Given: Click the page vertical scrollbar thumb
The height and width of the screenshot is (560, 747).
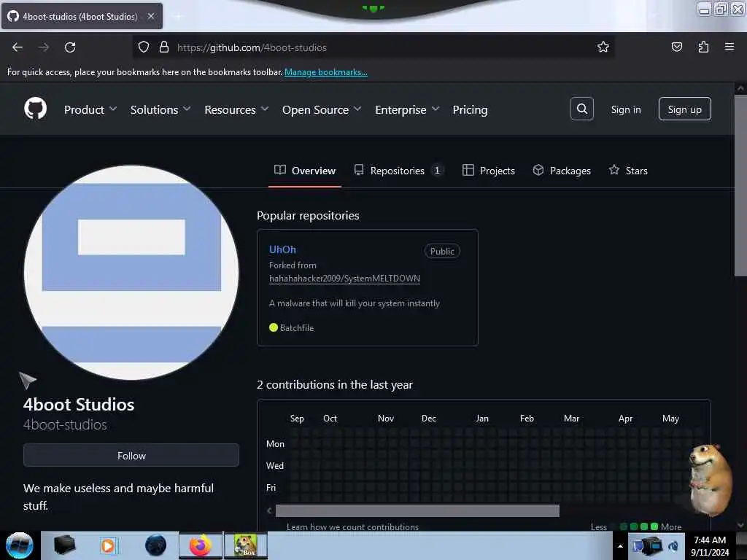Looking at the screenshot, I should 740,185.
